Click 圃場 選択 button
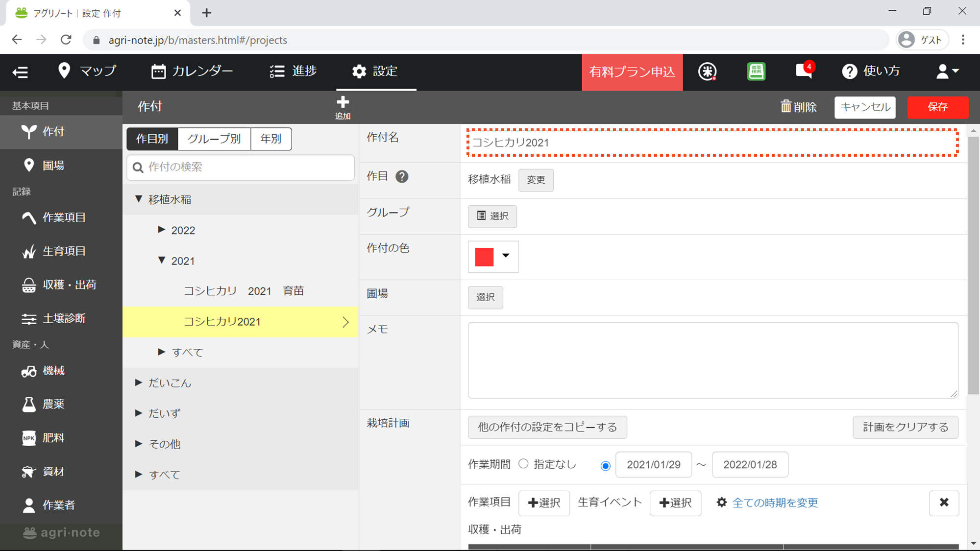Screen dimensions: 980x551 [x=486, y=298]
